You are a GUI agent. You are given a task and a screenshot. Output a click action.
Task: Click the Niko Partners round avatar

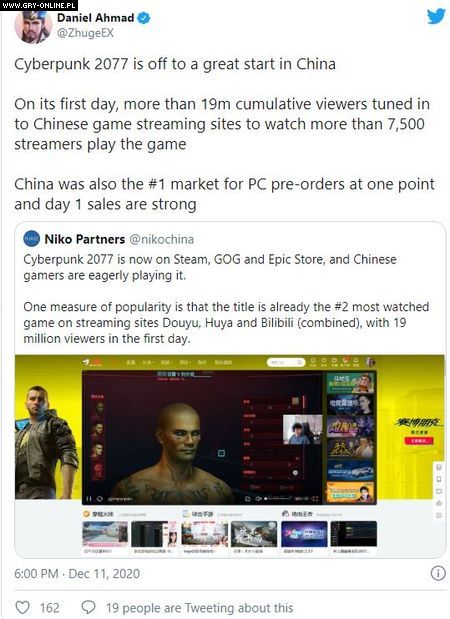[32, 239]
